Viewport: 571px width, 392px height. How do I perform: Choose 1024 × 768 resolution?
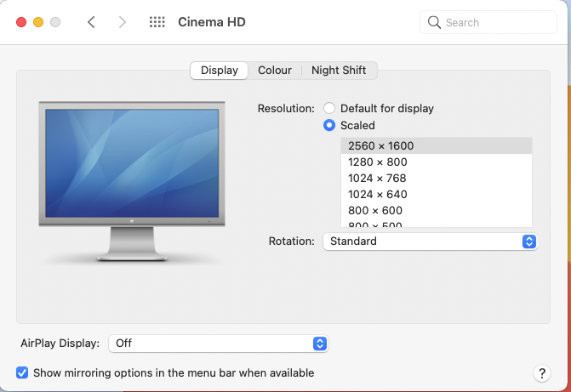click(x=437, y=178)
